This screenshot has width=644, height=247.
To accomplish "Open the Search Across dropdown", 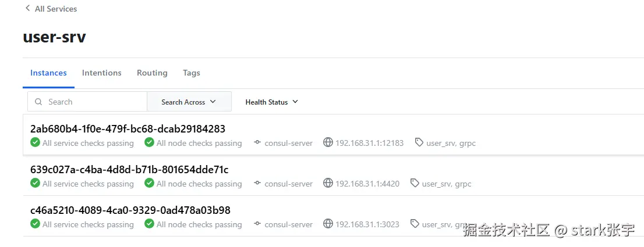I will pyautogui.click(x=189, y=102).
